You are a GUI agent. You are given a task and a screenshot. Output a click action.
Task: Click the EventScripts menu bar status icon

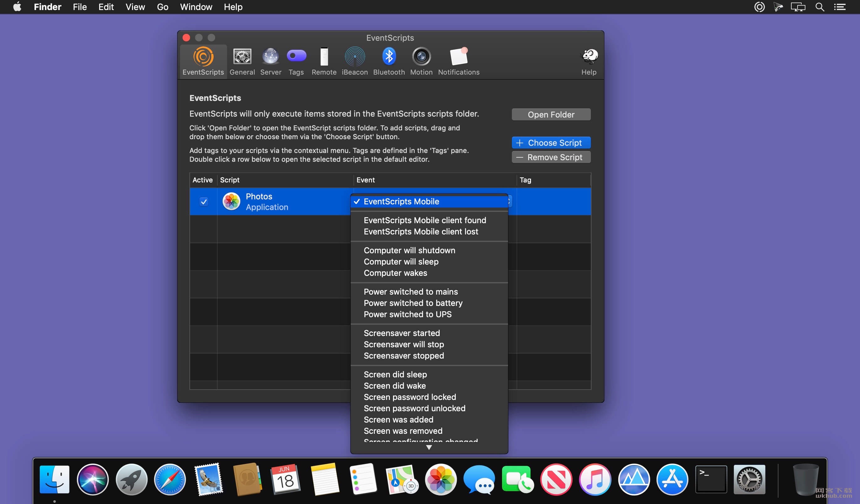click(x=759, y=7)
